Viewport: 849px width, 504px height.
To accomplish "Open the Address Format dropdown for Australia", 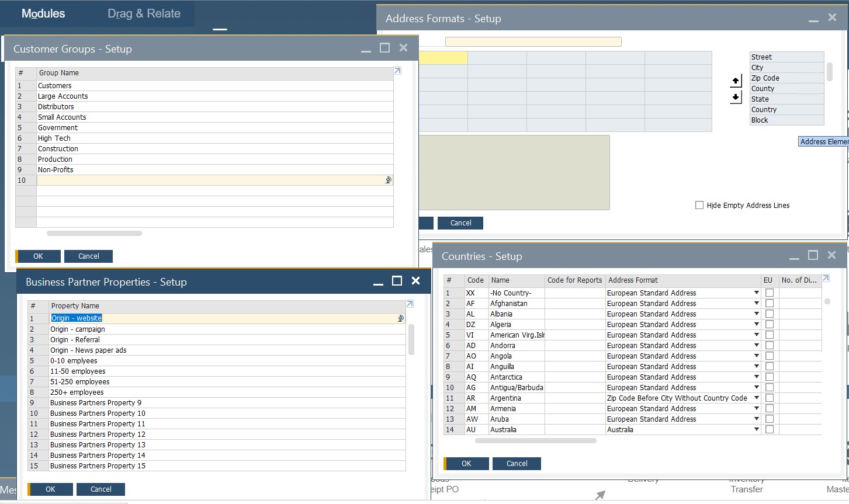I will pos(756,429).
